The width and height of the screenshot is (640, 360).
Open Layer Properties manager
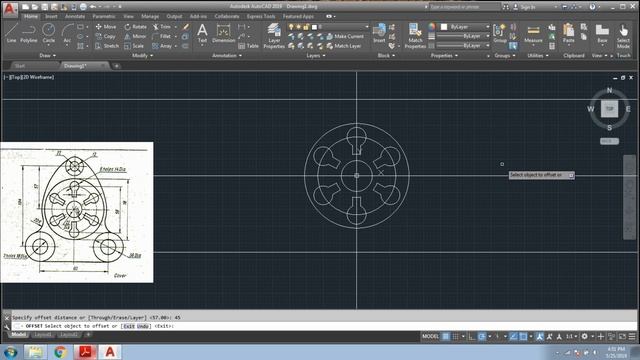(274, 36)
